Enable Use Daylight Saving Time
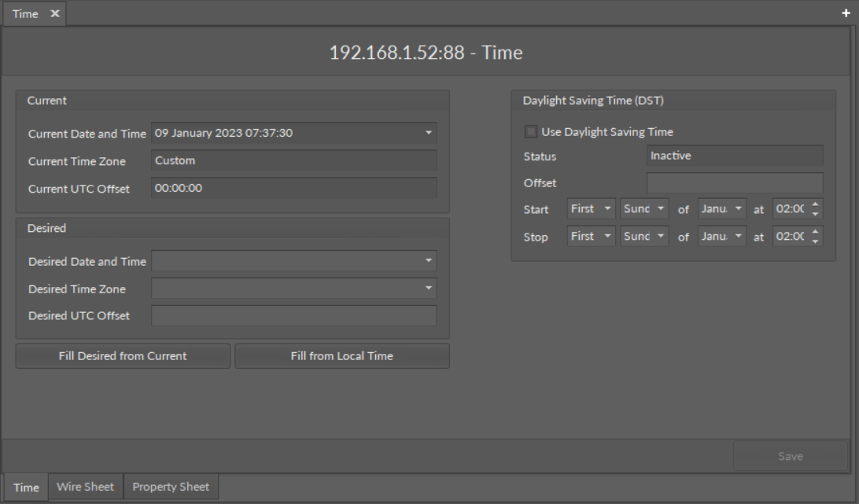Image resolution: width=859 pixels, height=504 pixels. 530,131
